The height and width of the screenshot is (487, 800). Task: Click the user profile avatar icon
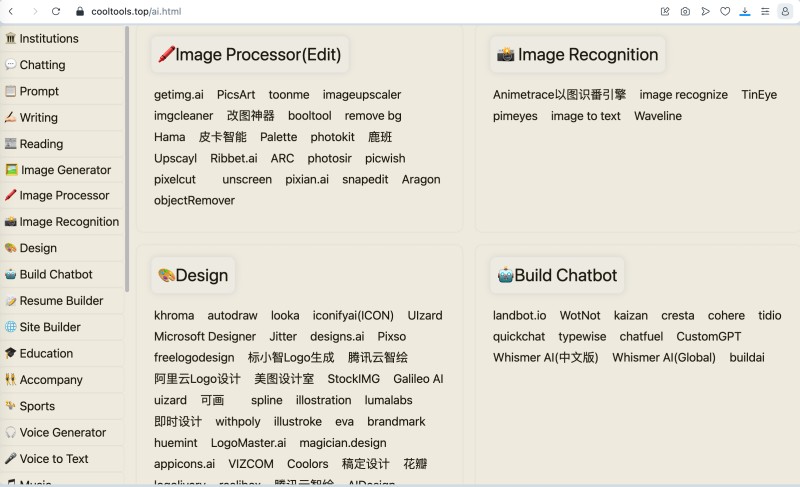785,11
